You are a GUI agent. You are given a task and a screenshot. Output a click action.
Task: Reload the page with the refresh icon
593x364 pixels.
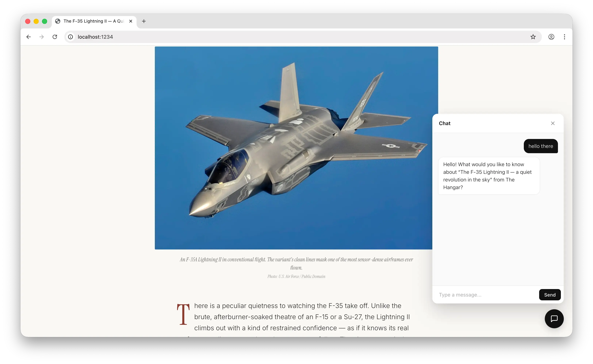coord(55,37)
